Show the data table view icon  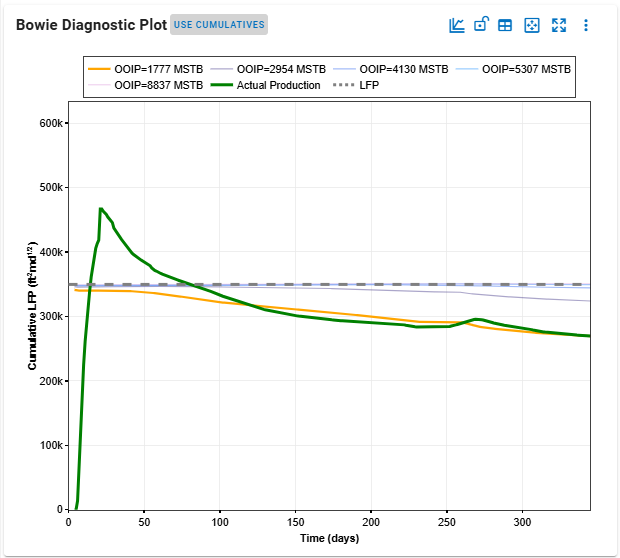coord(505,25)
